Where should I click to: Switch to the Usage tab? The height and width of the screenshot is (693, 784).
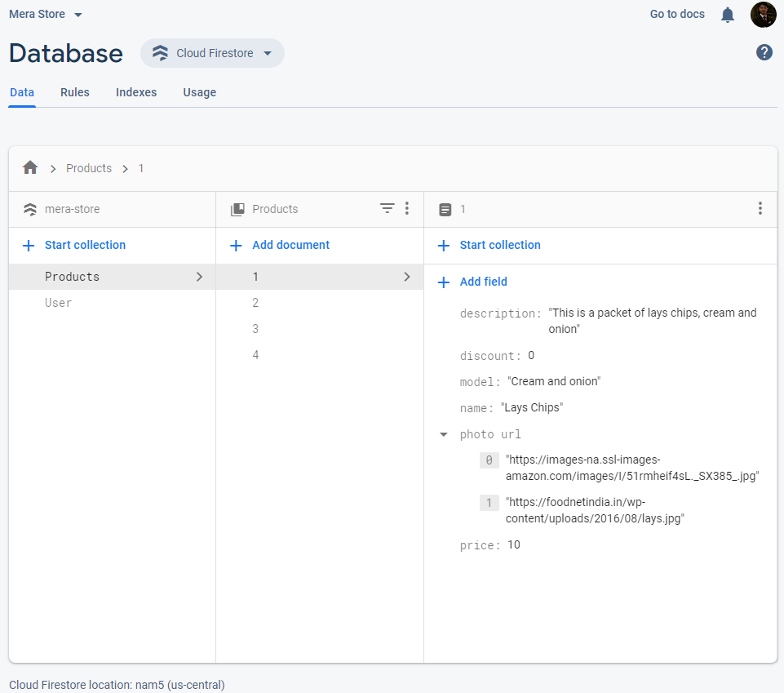point(200,92)
